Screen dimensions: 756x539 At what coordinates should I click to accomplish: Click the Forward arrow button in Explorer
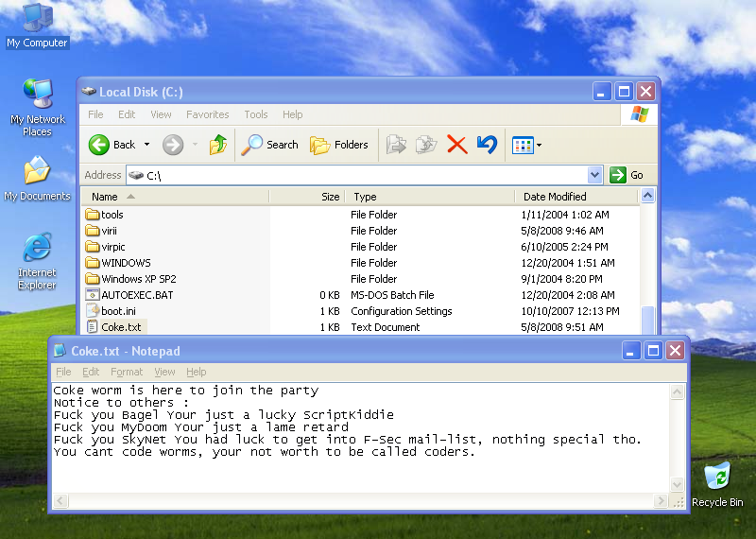point(173,145)
